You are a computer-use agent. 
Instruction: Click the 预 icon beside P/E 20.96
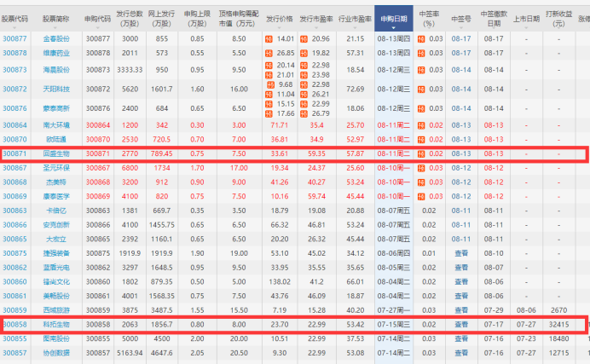304,39
